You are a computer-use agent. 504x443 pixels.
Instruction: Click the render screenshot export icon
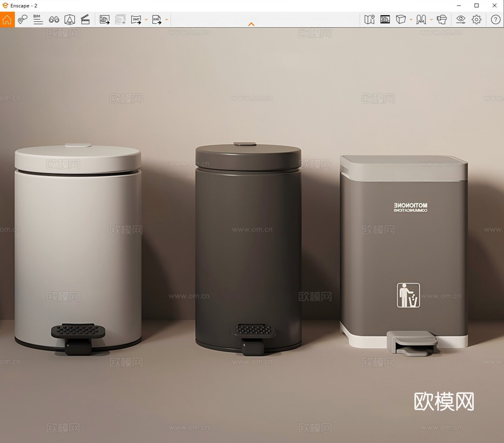coord(105,20)
